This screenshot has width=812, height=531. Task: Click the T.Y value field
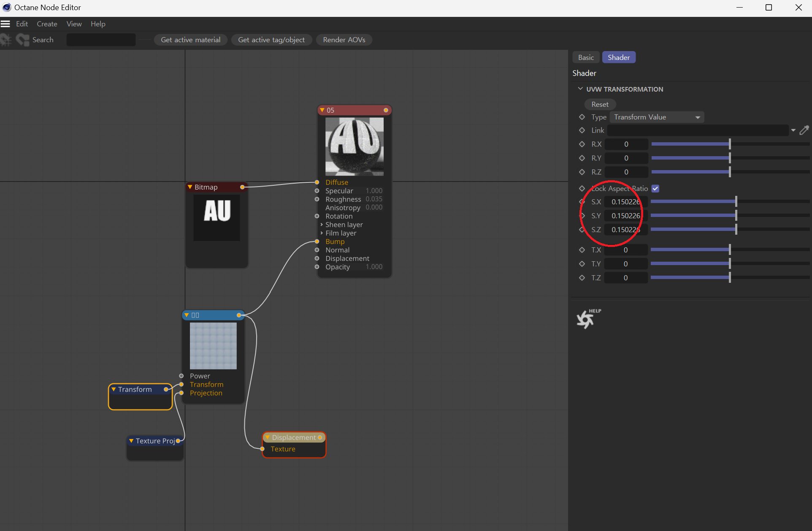click(626, 264)
